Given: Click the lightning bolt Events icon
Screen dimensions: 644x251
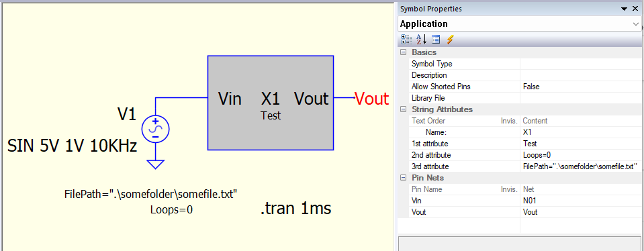Looking at the screenshot, I should coord(451,40).
